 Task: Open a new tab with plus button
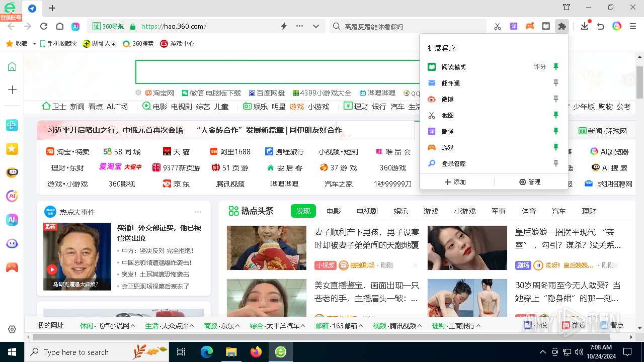(x=52, y=8)
